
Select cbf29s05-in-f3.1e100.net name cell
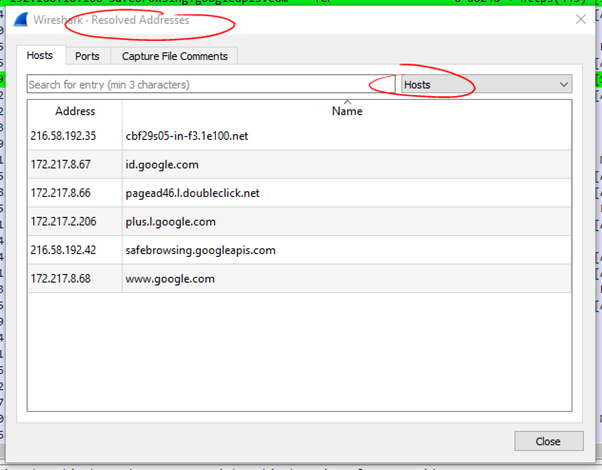(x=187, y=136)
